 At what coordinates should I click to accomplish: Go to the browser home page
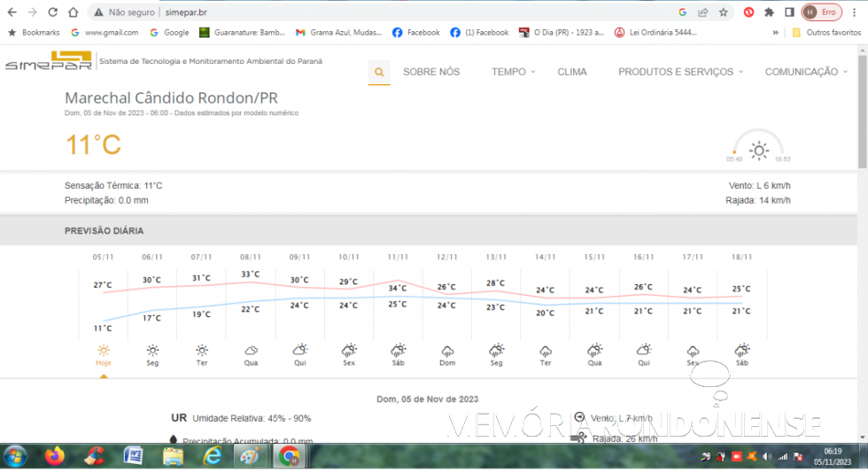(x=74, y=12)
